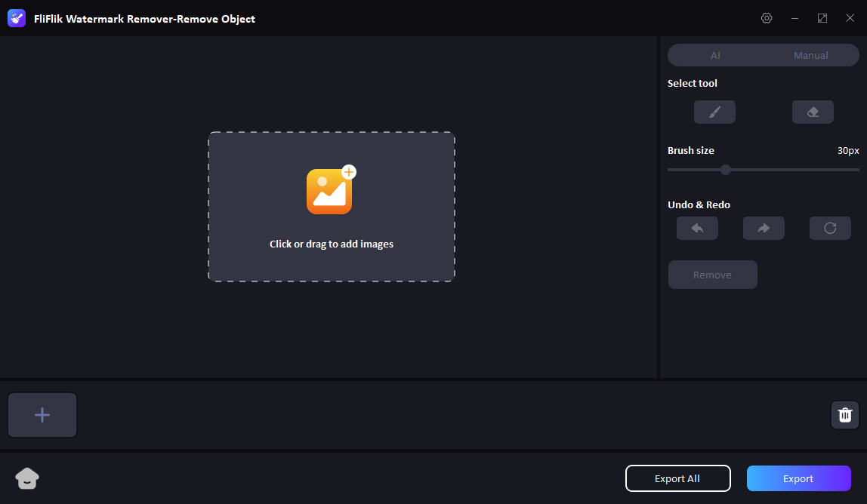Minimize the FliFlik window
Image resolution: width=867 pixels, height=504 pixels.
[x=794, y=18]
